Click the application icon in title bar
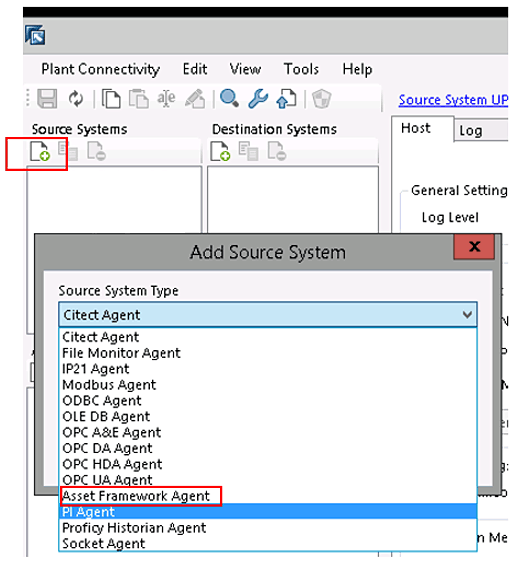 pyautogui.click(x=35, y=35)
